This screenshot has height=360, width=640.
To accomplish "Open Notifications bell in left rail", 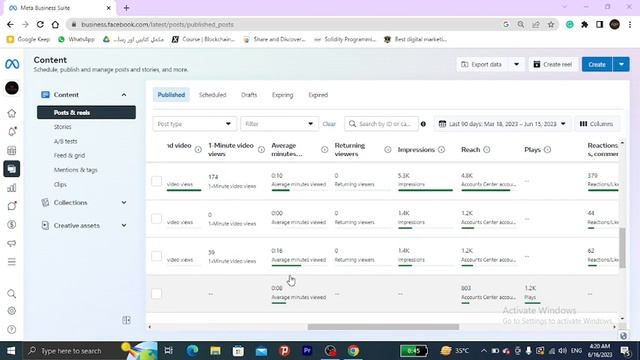I will coord(12,131).
